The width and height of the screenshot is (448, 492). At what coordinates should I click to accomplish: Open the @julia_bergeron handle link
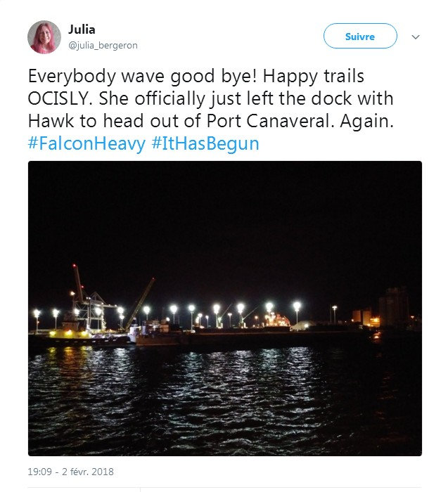pyautogui.click(x=103, y=46)
